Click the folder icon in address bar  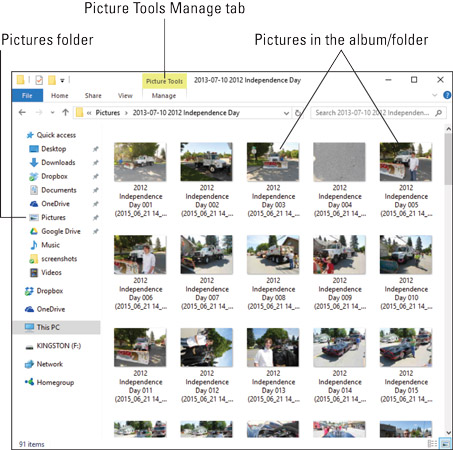[x=79, y=113]
